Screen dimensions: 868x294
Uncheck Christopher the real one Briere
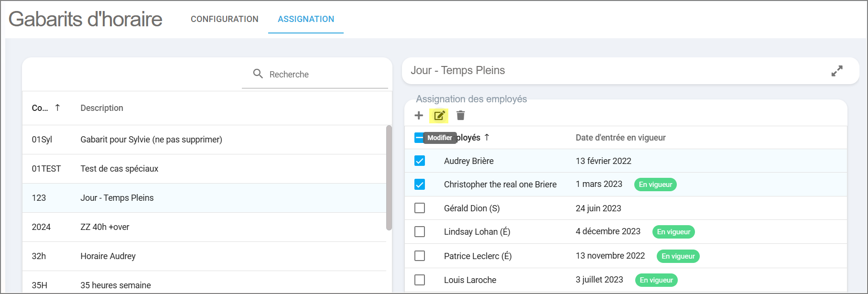click(420, 184)
